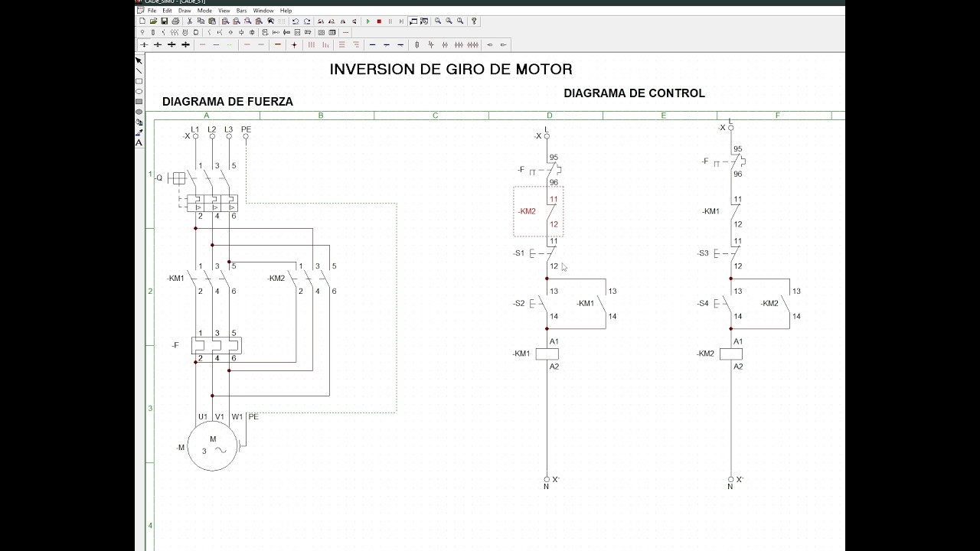Cut selection with the scissors icon
The width and height of the screenshot is (980, 551).
[190, 21]
